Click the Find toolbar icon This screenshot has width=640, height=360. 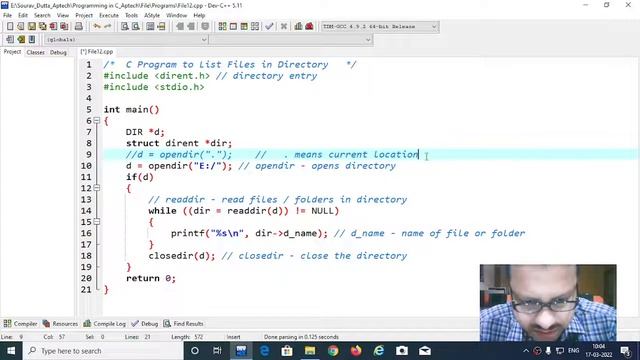125,27
